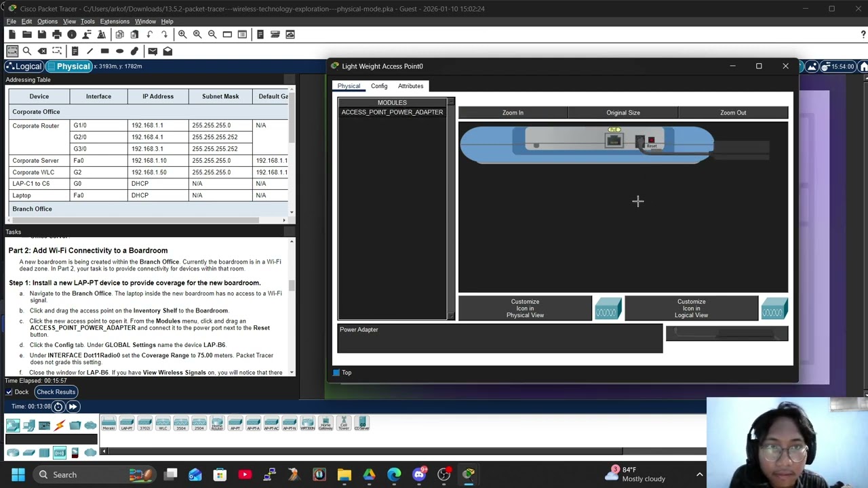The height and width of the screenshot is (488, 868).
Task: Create a new file from the toolbar
Action: pyautogui.click(x=12, y=35)
